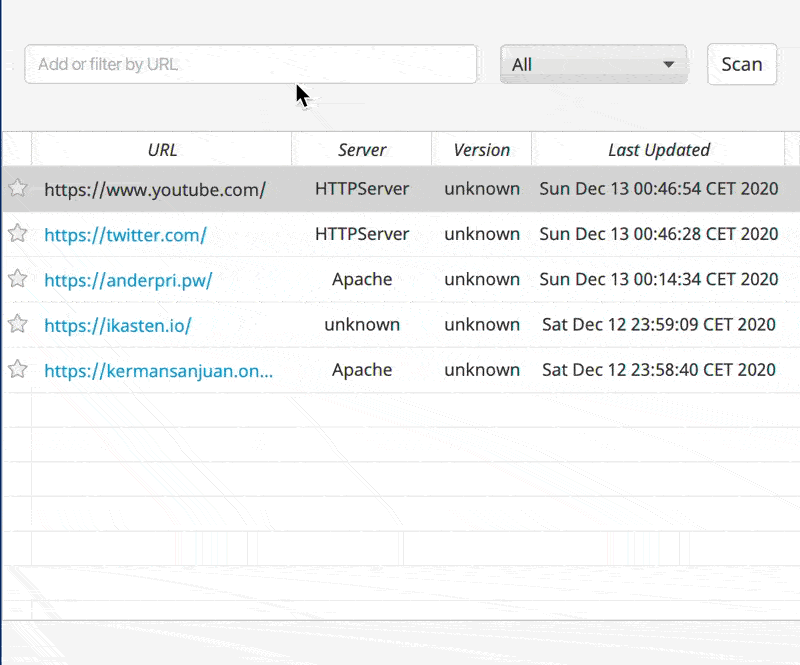The image size is (800, 665).
Task: Sort by the URL column header
Action: (162, 150)
